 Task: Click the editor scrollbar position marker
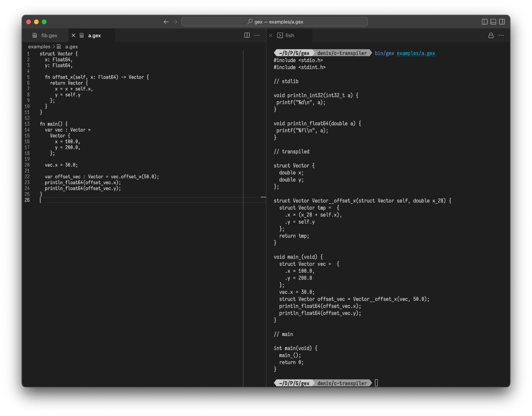(x=263, y=197)
